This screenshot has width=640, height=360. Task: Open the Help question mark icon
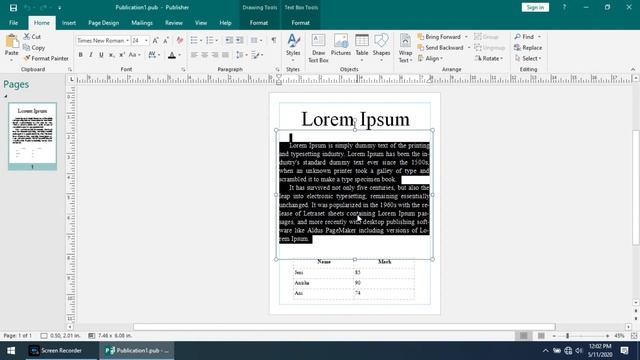pyautogui.click(x=564, y=7)
